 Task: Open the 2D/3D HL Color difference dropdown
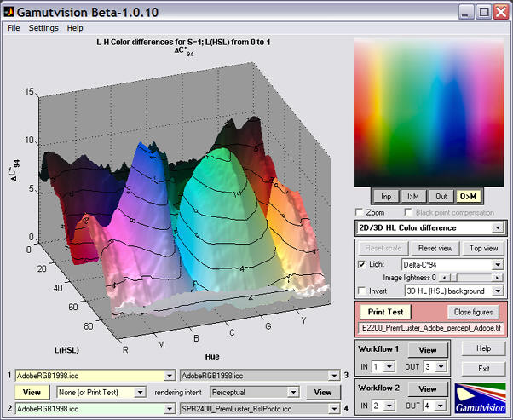click(431, 228)
